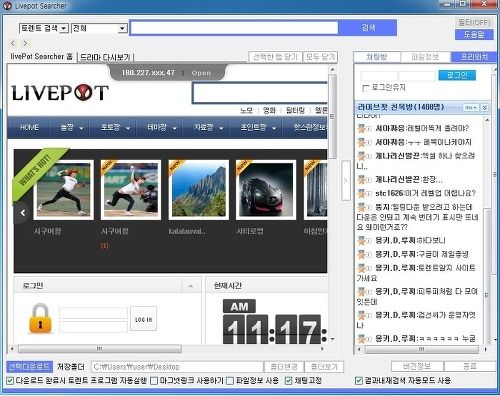Image resolution: width=500 pixels, height=396 pixels.
Task: Click the Open link next to IP address
Action: tap(201, 73)
